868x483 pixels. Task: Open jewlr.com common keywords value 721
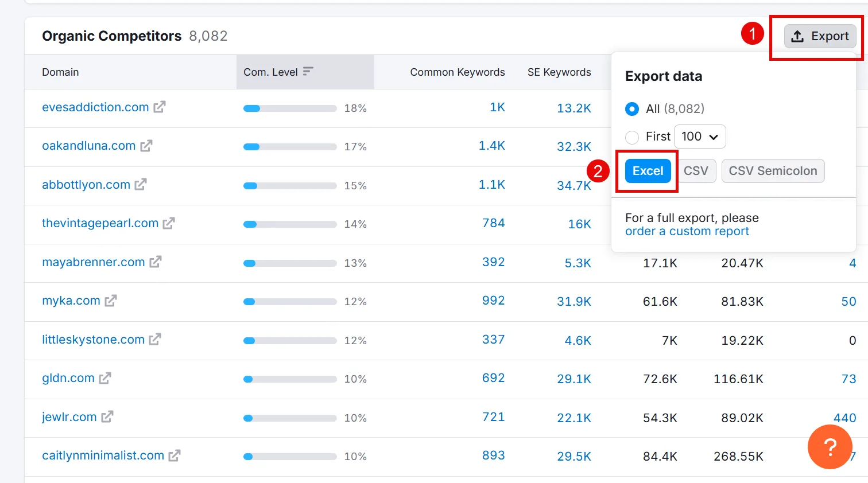[x=494, y=417]
